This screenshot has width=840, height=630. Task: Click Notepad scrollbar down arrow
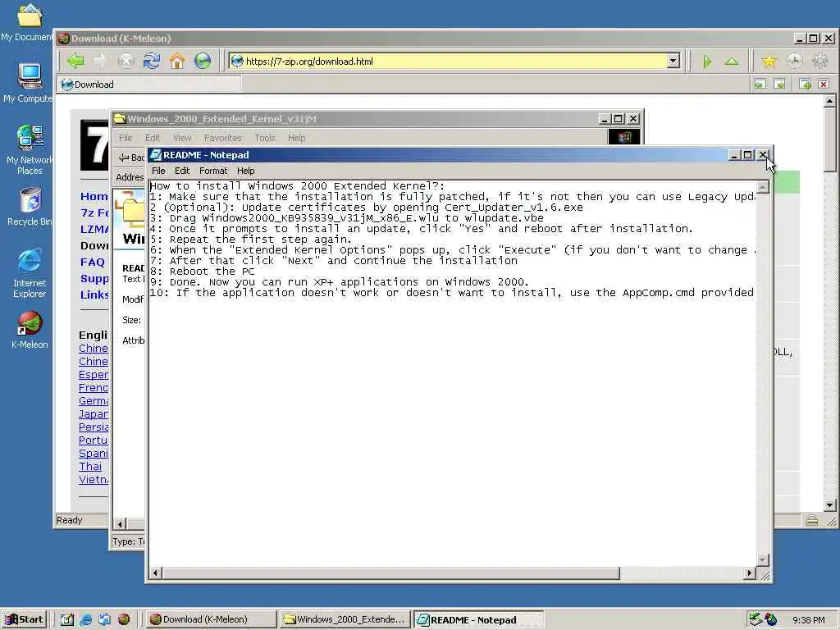[x=763, y=560]
